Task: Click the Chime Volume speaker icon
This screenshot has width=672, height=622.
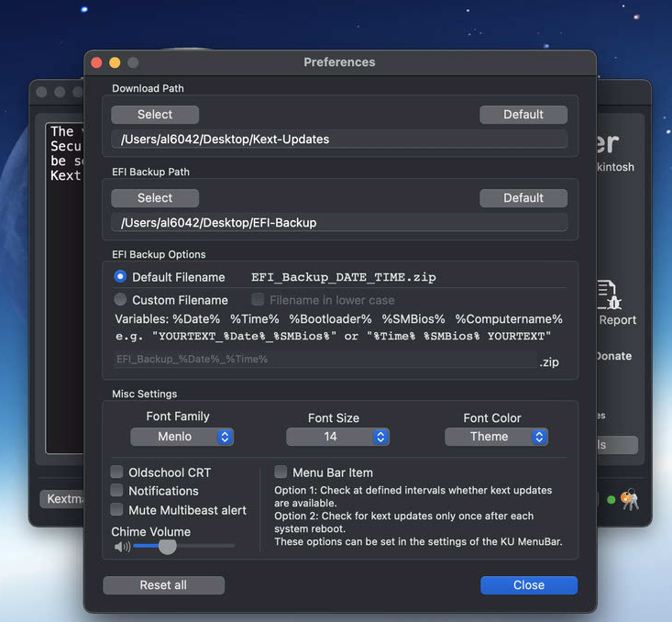Action: point(122,547)
